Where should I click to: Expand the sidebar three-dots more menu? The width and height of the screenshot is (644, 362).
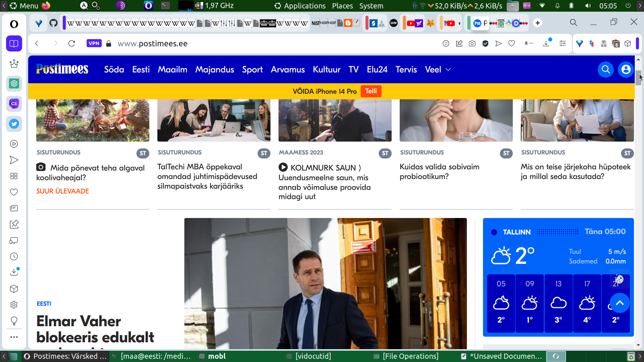14,337
